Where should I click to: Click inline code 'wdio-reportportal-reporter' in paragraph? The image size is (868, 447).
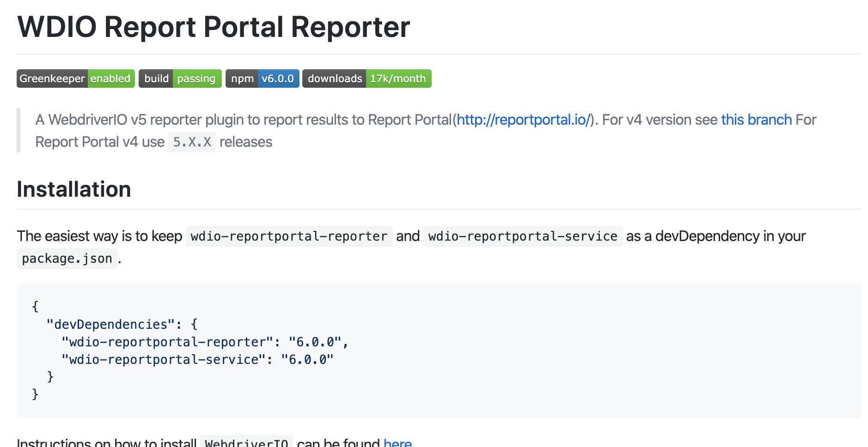(x=289, y=236)
